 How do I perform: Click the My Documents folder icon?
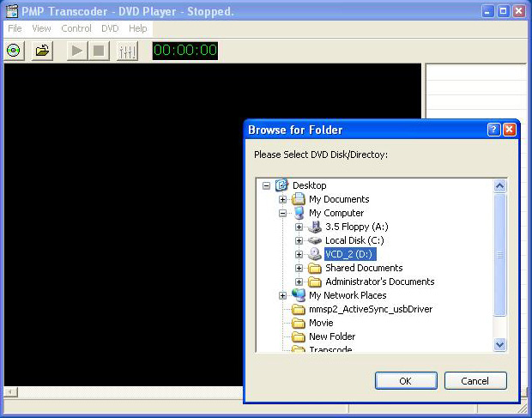coord(299,199)
